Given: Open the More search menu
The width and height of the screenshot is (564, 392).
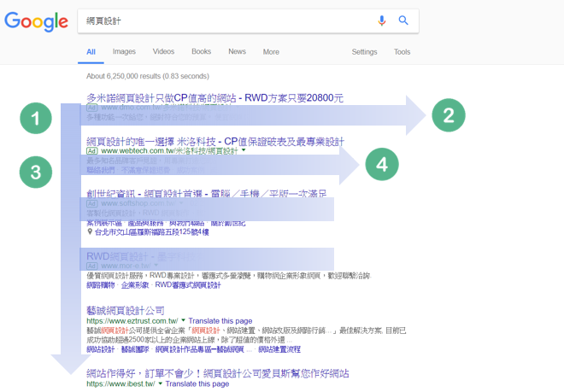Looking at the screenshot, I should click(271, 52).
